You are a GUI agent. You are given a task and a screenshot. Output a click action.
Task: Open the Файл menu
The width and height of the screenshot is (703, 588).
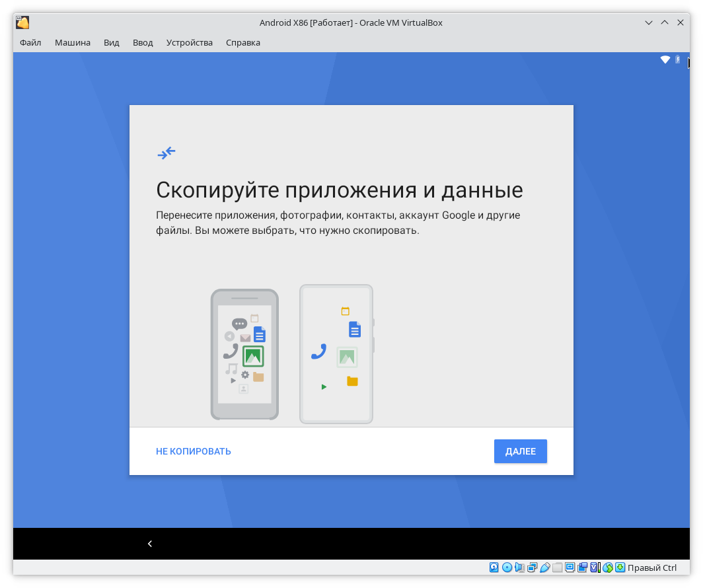[30, 42]
